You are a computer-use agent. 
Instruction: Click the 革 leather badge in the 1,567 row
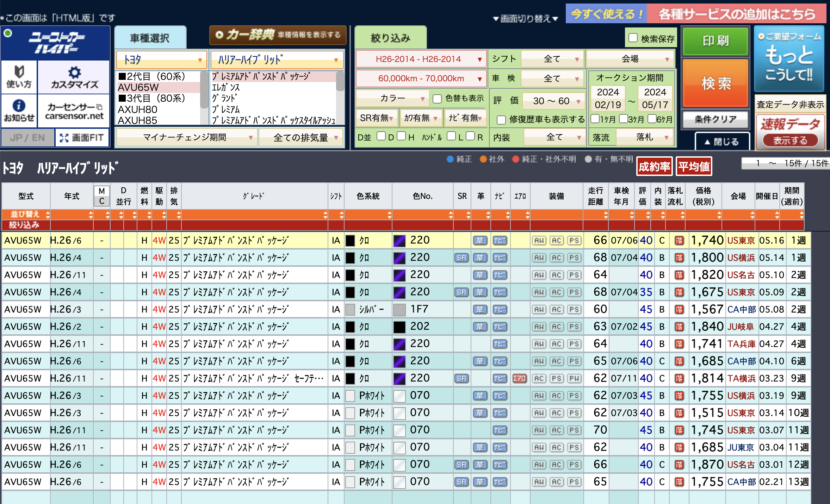pos(480,309)
